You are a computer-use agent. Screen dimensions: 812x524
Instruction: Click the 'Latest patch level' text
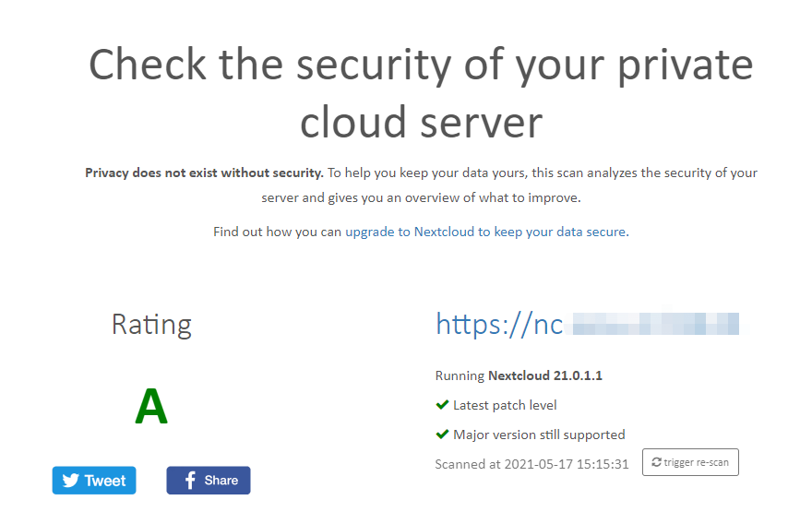[x=505, y=405]
